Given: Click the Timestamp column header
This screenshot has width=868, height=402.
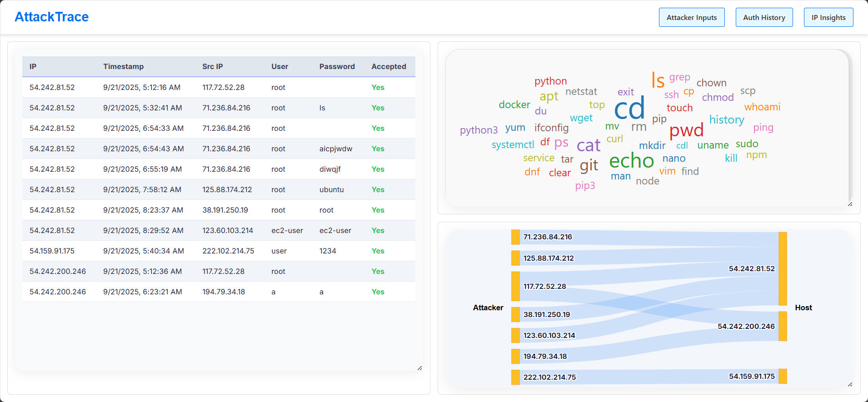Looking at the screenshot, I should 123,66.
